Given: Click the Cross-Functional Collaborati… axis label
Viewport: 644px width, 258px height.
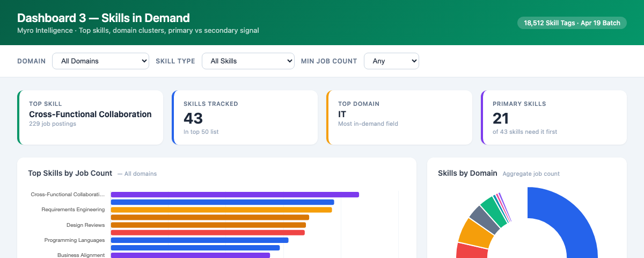Looking at the screenshot, I should (x=68, y=195).
